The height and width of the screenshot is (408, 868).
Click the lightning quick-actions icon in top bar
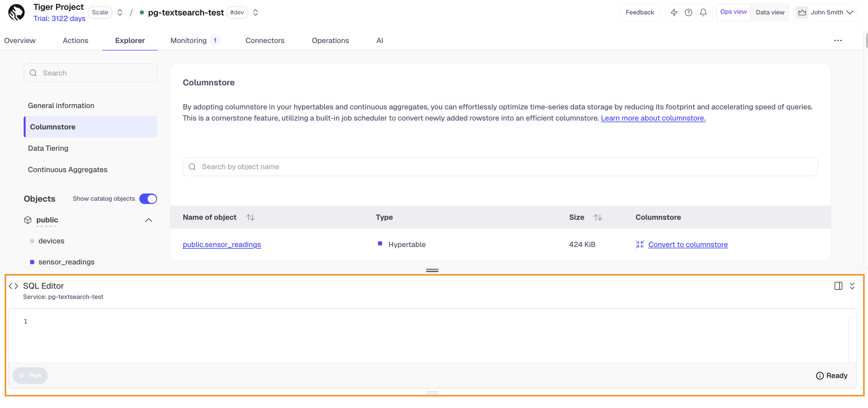tap(674, 12)
